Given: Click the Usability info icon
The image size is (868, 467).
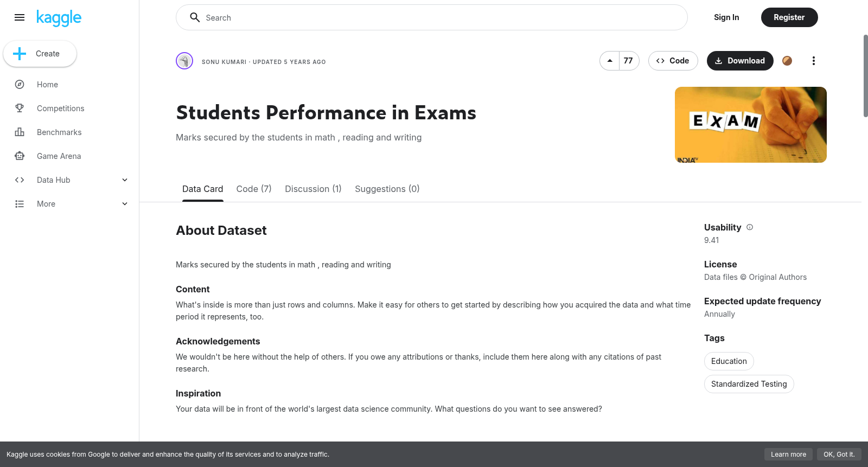Looking at the screenshot, I should coord(750,227).
